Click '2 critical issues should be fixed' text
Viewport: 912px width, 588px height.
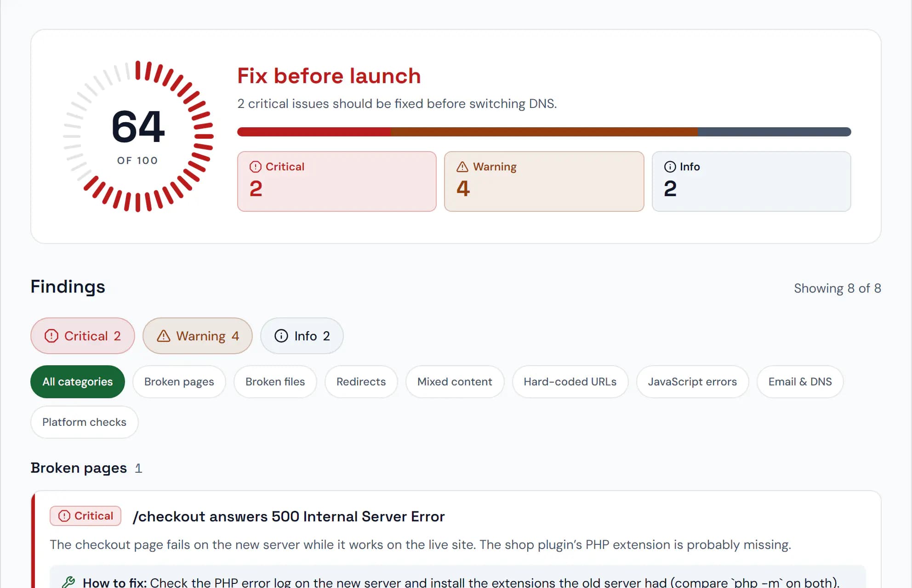pos(397,104)
